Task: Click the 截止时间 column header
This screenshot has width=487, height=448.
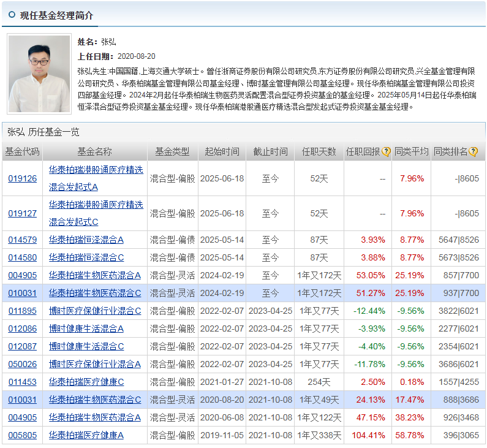Action: click(x=271, y=151)
